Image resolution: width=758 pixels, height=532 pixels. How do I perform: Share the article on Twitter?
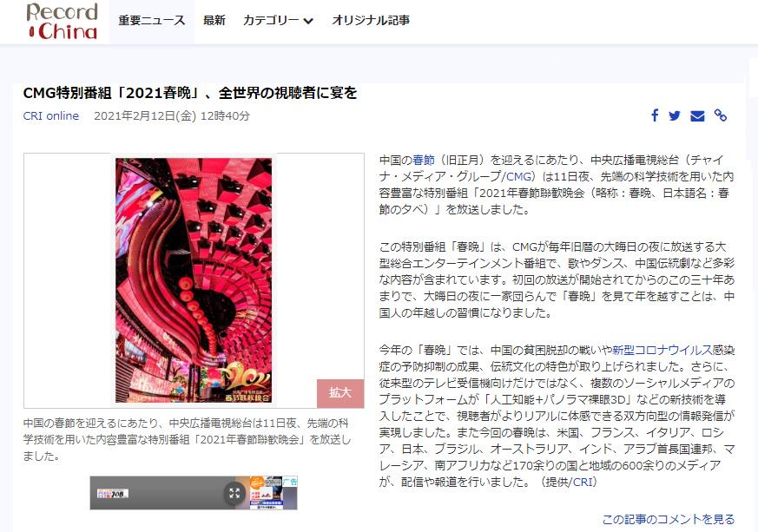676,116
